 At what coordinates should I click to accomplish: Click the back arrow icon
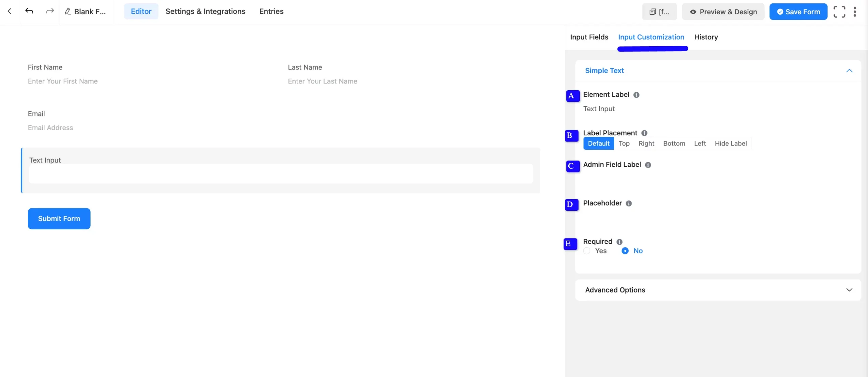click(x=9, y=11)
